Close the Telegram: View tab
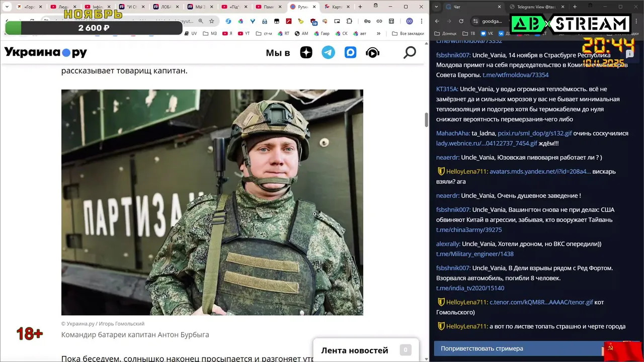The image size is (644, 362). [562, 7]
